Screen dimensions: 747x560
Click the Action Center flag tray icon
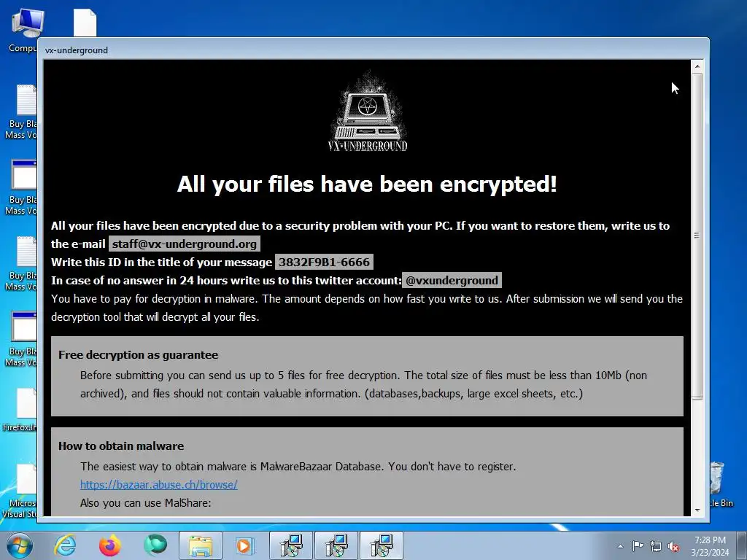pos(638,545)
